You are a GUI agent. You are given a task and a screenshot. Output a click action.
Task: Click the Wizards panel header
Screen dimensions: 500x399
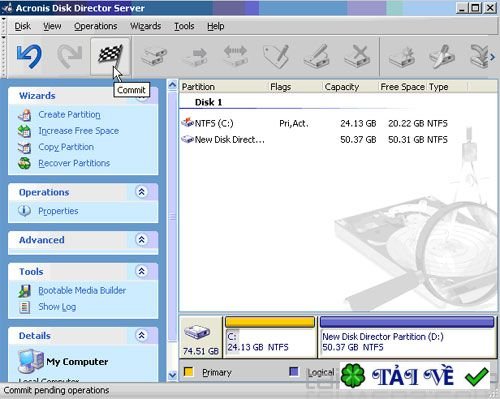coord(83,96)
